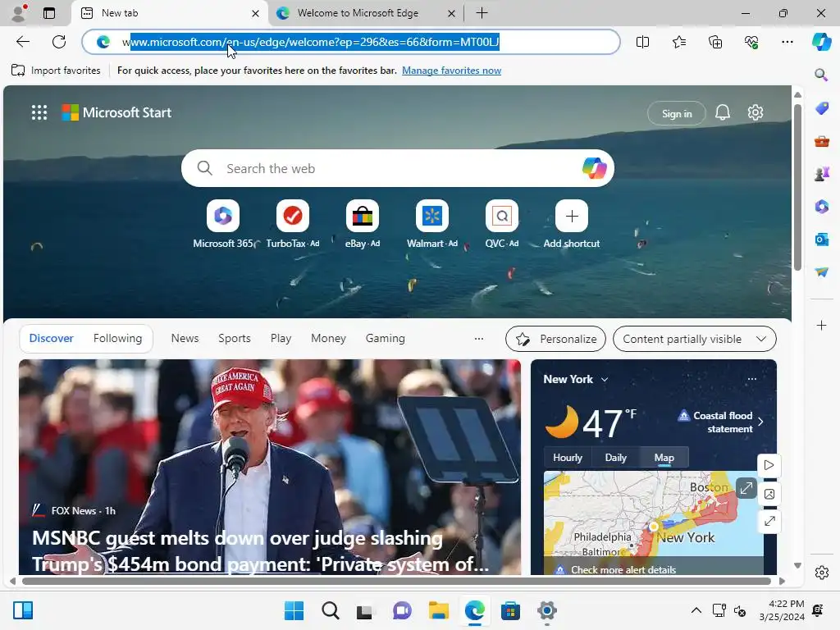Open the News category
Screen dimensions: 840x630
[x=185, y=339]
